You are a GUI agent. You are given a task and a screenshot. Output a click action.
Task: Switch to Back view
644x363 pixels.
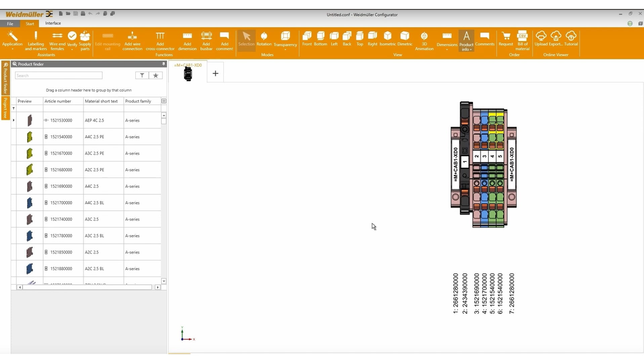coord(347,38)
